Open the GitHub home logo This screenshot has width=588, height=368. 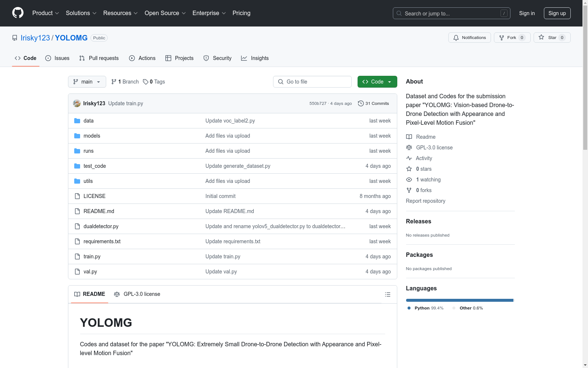pos(18,13)
